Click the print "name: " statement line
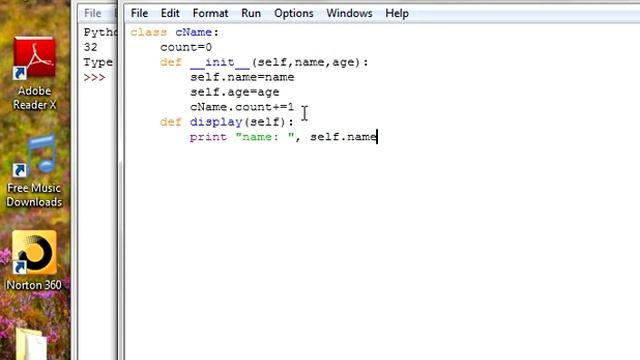The image size is (640, 360). [283, 137]
